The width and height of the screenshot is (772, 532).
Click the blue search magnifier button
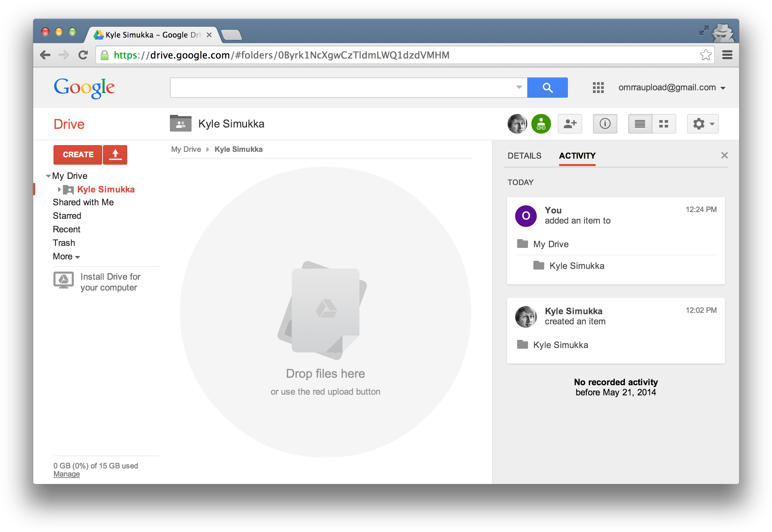pos(547,88)
